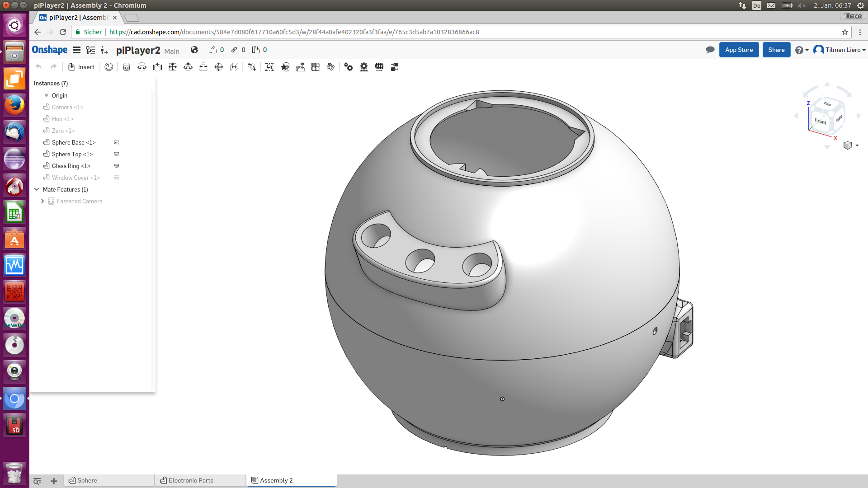
Task: Select the Linear relation tool
Action: point(395,67)
